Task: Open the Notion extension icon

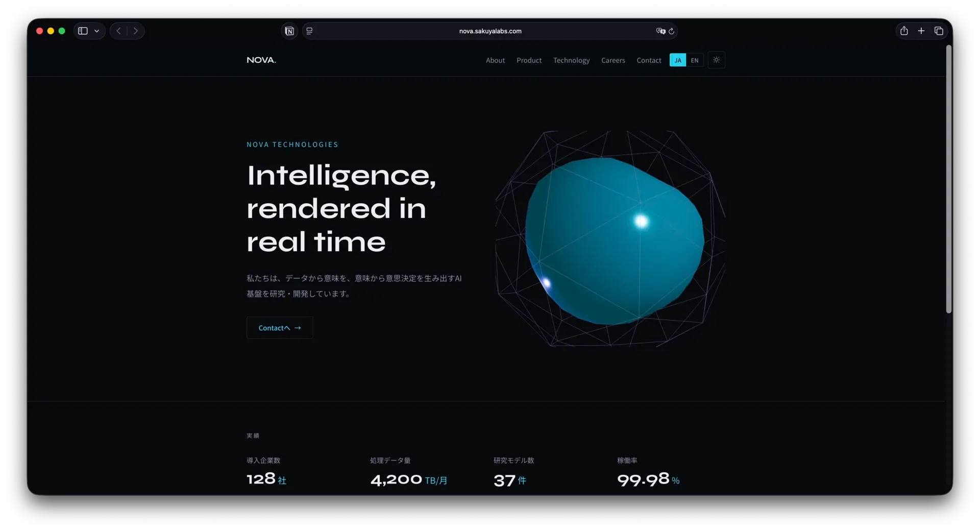Action: (x=289, y=31)
